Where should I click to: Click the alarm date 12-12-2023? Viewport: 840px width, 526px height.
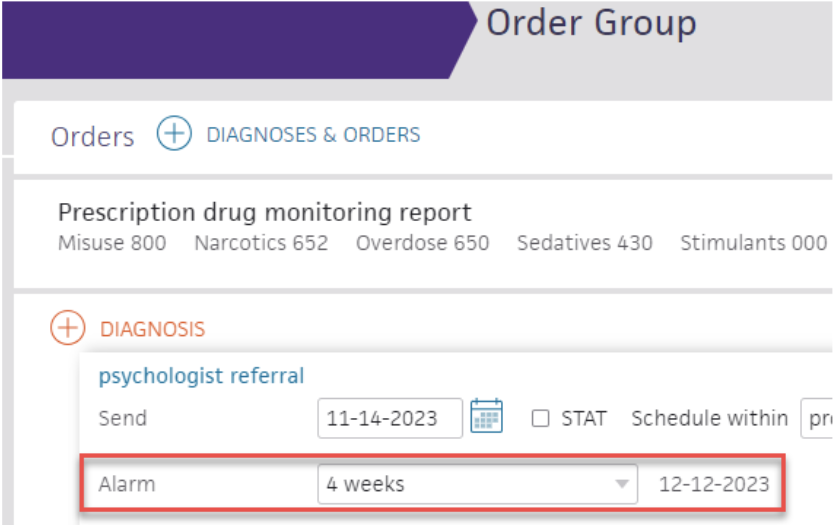[x=714, y=484]
